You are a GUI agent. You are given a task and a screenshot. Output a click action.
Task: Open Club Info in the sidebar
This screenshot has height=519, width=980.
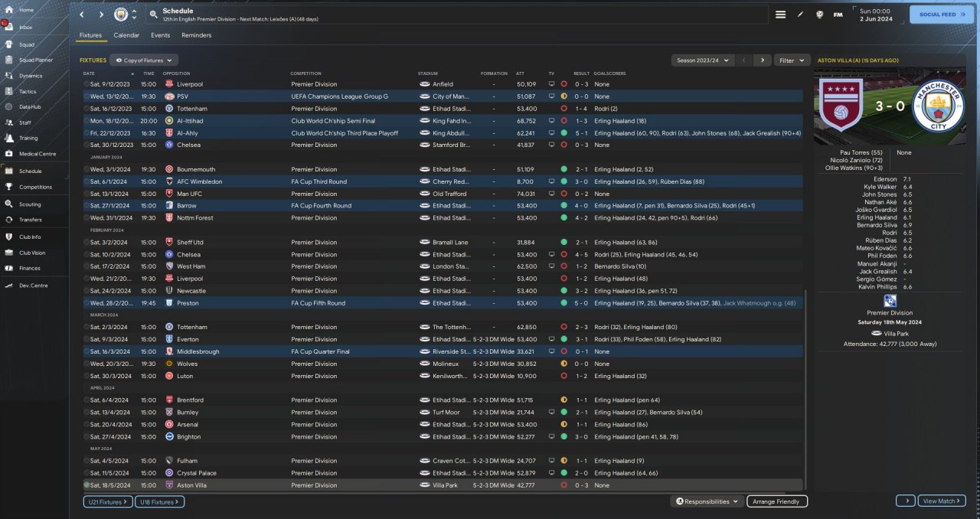click(30, 237)
